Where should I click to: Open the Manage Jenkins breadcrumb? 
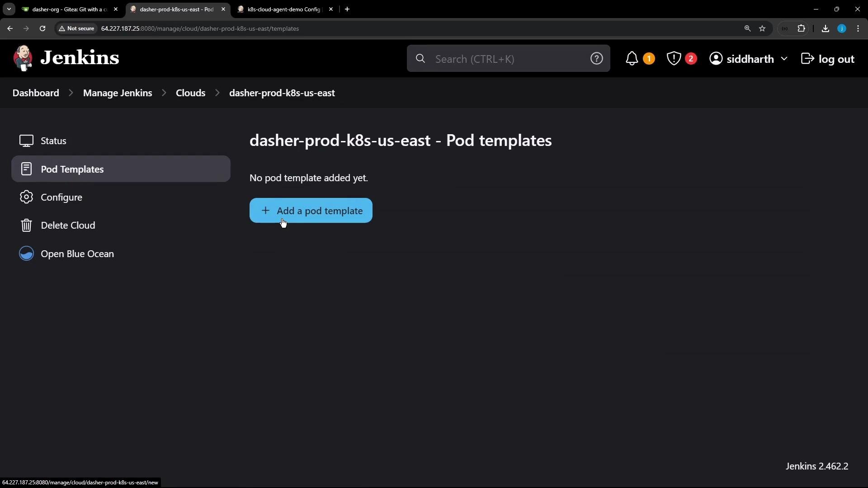pyautogui.click(x=118, y=93)
